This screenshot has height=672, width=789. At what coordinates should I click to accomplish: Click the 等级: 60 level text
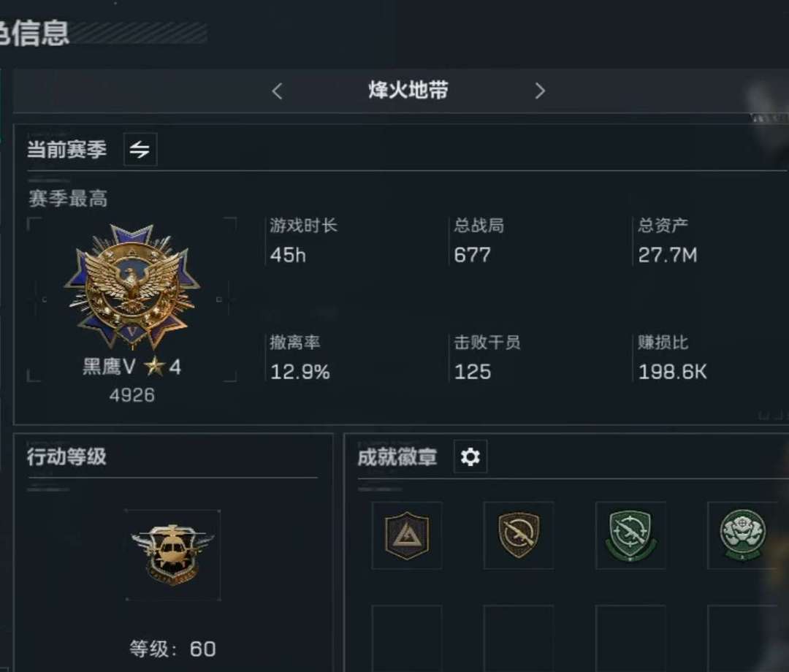[172, 649]
